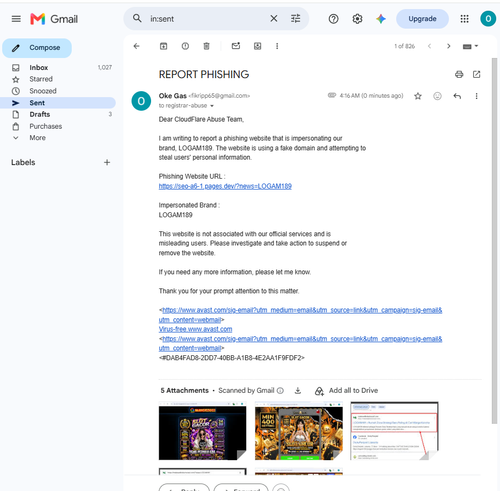This screenshot has height=491, width=500.
Task: Click the Gmail logo
Action: click(54, 19)
